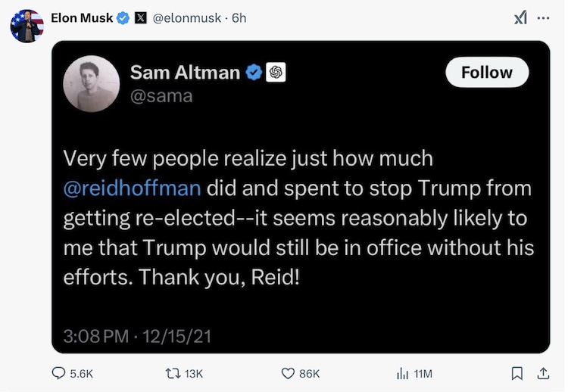Share the post via upload icon

click(543, 373)
